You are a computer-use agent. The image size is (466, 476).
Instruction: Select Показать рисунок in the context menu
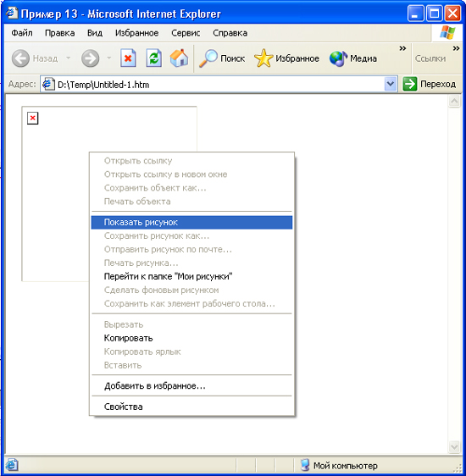click(191, 222)
